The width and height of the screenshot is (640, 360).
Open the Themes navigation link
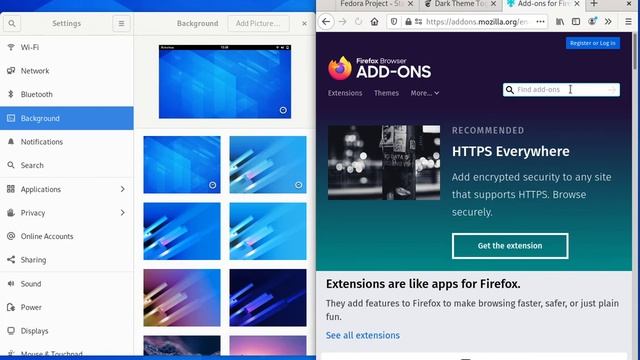tap(386, 93)
